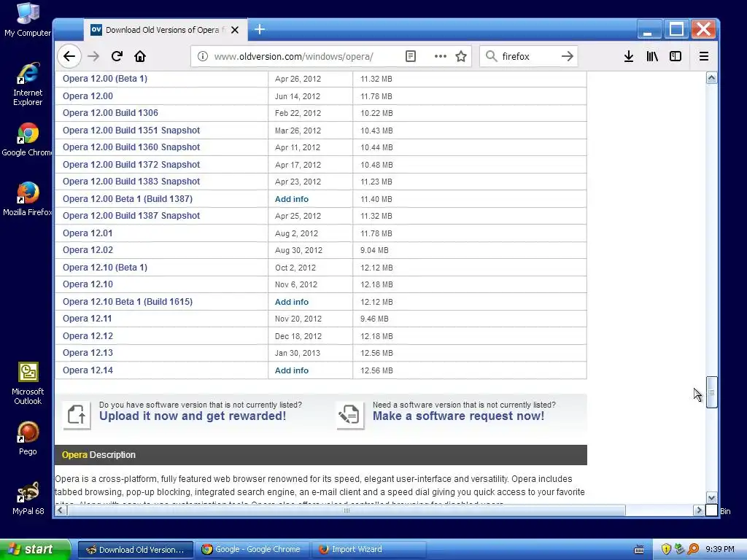This screenshot has height=560, width=747.
Task: Click the vertical scrollbar up arrow
Action: [711, 78]
